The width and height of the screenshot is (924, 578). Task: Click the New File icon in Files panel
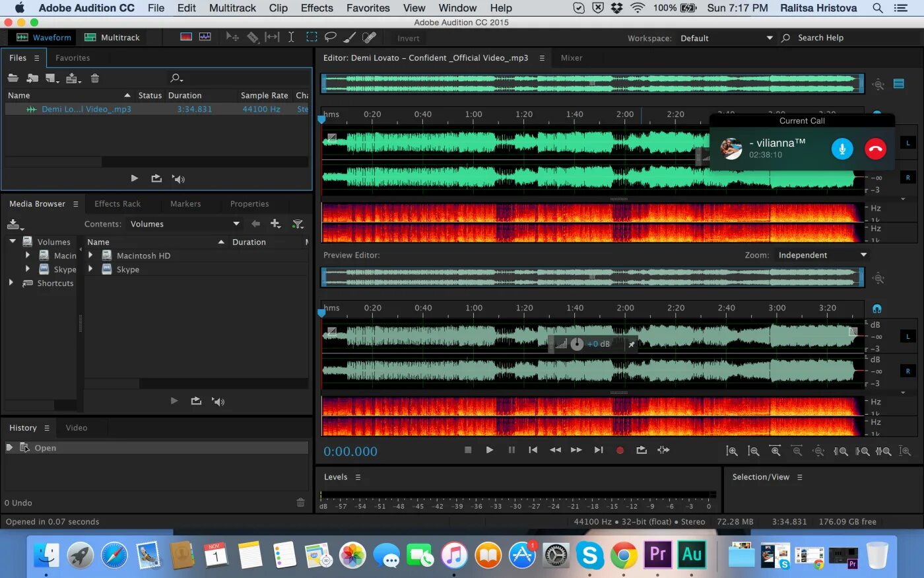pyautogui.click(x=52, y=78)
